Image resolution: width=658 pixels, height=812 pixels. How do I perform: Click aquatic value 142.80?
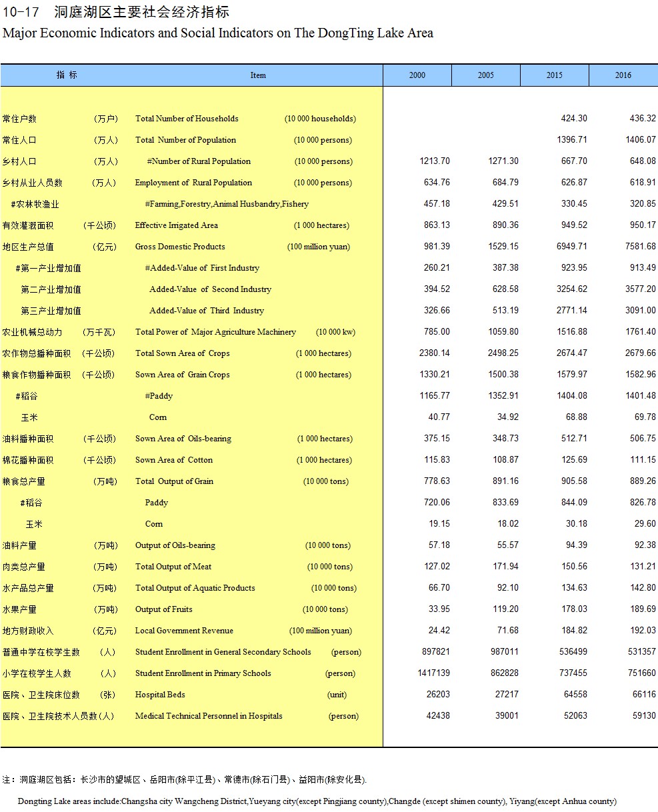(643, 588)
